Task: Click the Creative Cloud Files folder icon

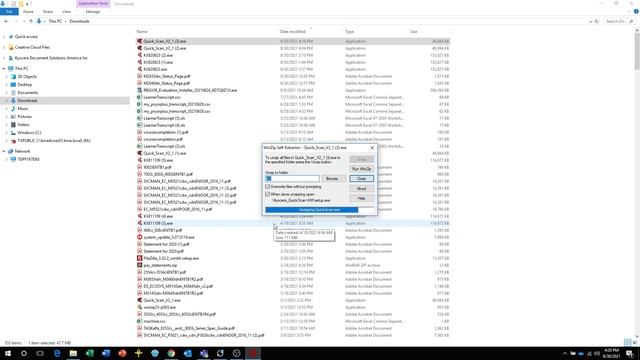Action: click(11, 47)
